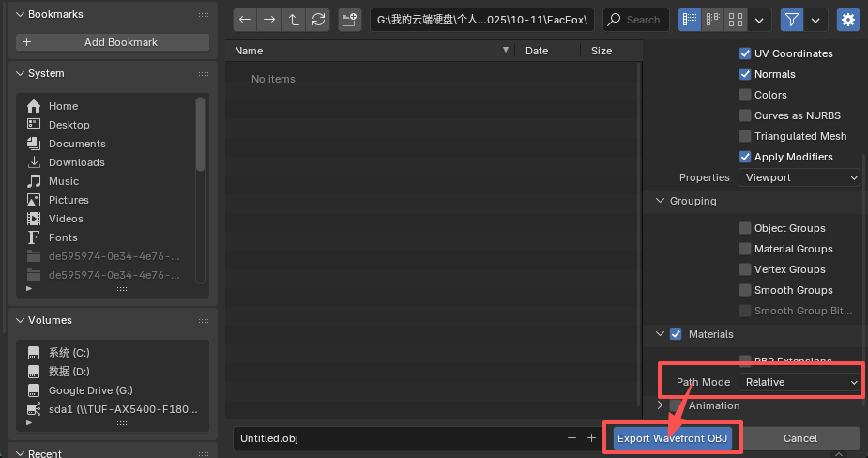Open the Properties Viewport dropdown
This screenshot has height=458, width=868.
click(x=799, y=177)
